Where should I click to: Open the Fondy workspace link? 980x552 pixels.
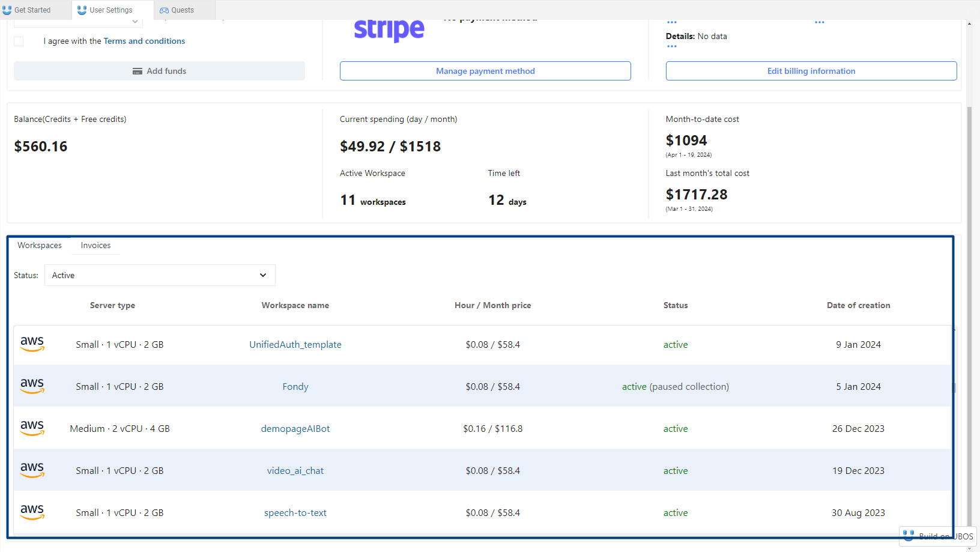click(295, 386)
